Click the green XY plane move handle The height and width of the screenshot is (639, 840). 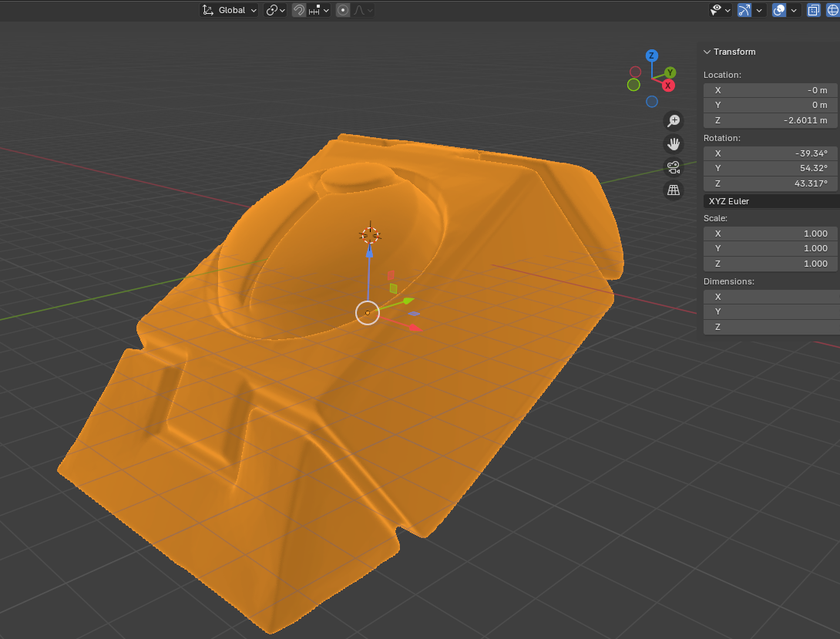tap(393, 289)
